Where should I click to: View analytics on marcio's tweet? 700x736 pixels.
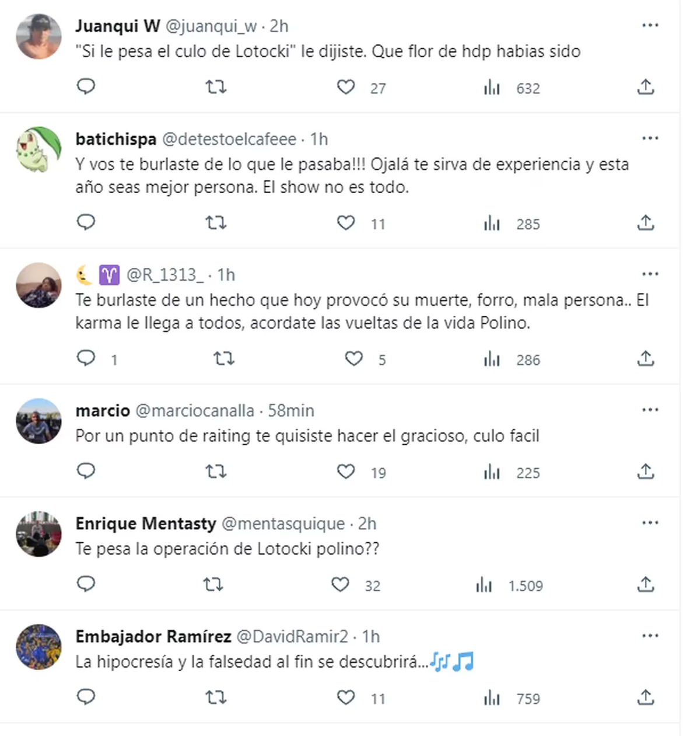coord(492,472)
